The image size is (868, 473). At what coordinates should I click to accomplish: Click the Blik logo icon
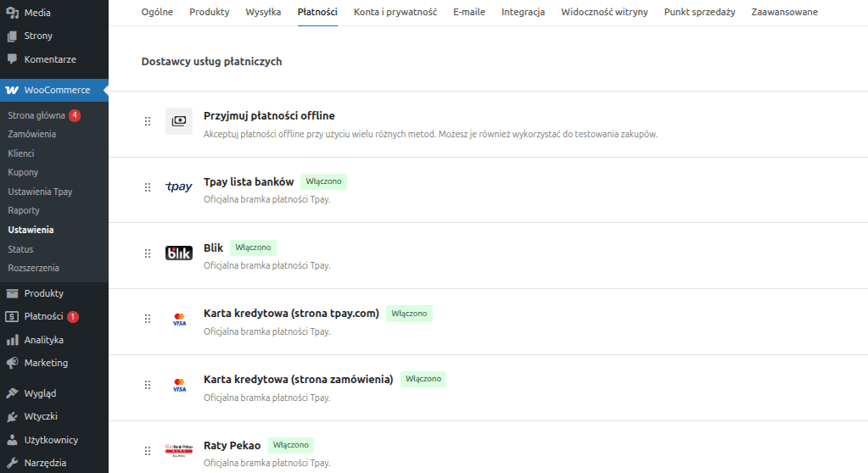click(x=179, y=253)
